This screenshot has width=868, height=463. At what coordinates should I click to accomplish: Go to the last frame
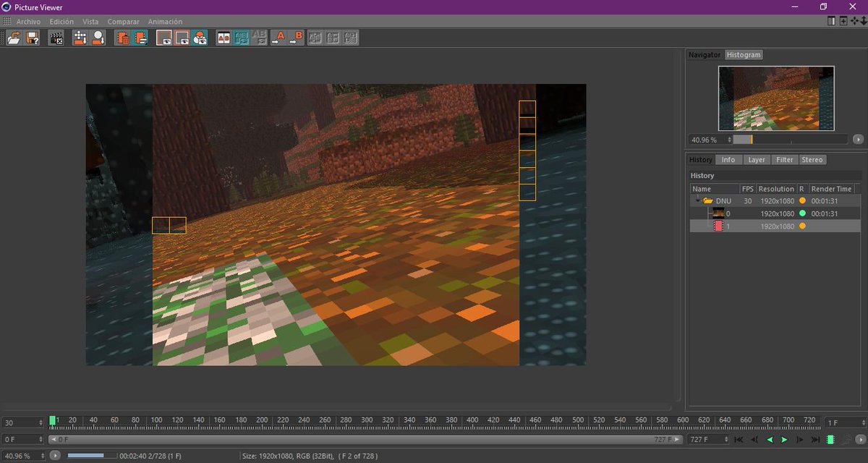click(x=815, y=439)
